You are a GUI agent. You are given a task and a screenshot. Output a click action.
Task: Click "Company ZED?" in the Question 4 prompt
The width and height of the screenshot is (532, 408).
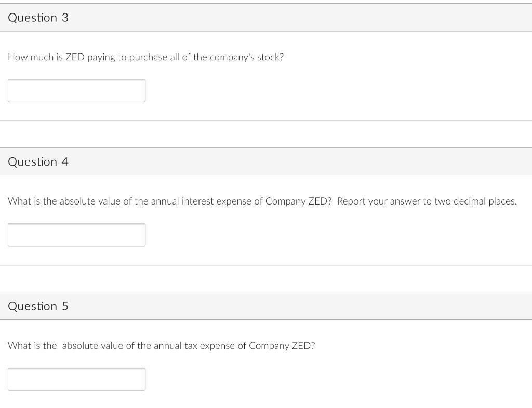pyautogui.click(x=298, y=201)
